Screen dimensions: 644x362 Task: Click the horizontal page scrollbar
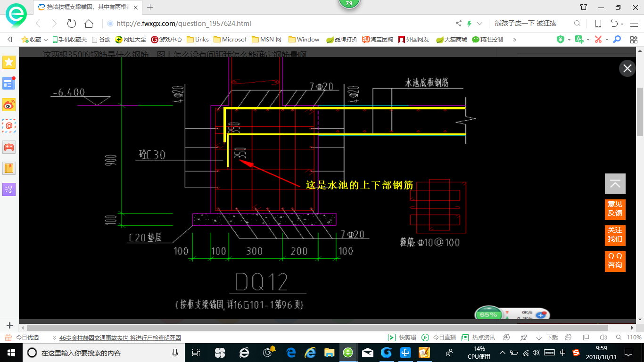(317, 328)
